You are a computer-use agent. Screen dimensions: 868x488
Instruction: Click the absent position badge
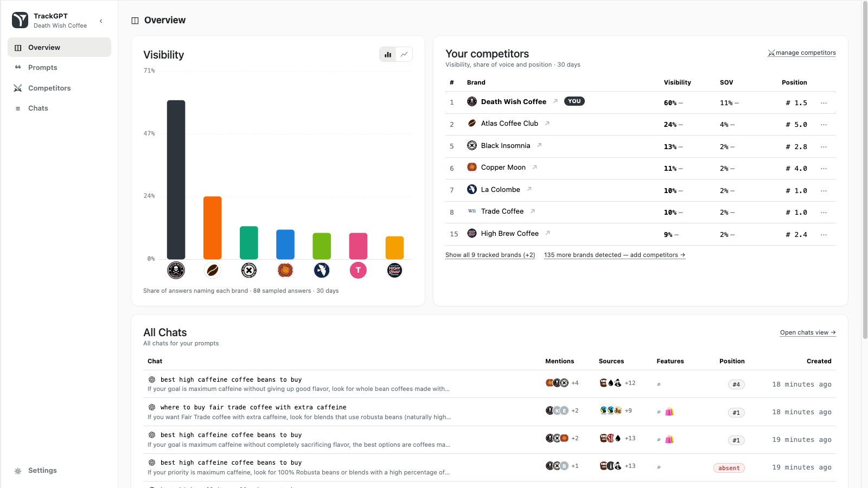[x=729, y=468]
